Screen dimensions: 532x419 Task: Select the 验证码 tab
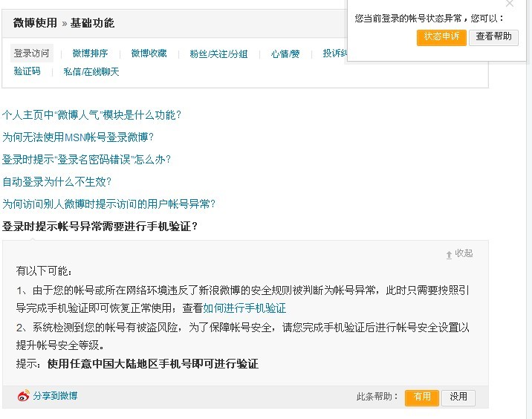coord(27,71)
